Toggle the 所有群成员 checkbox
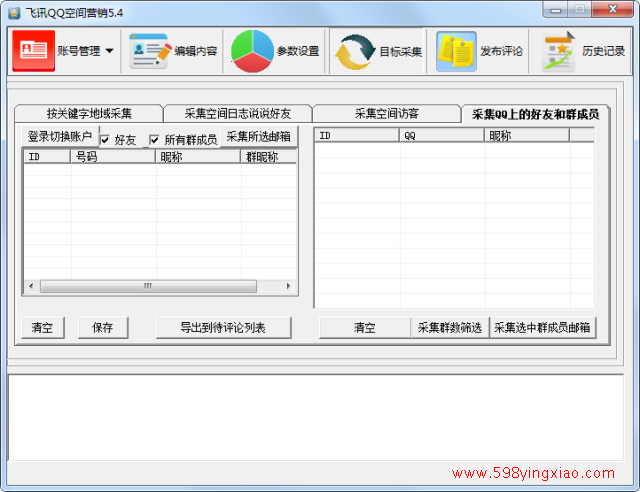640x492 pixels. point(154,140)
